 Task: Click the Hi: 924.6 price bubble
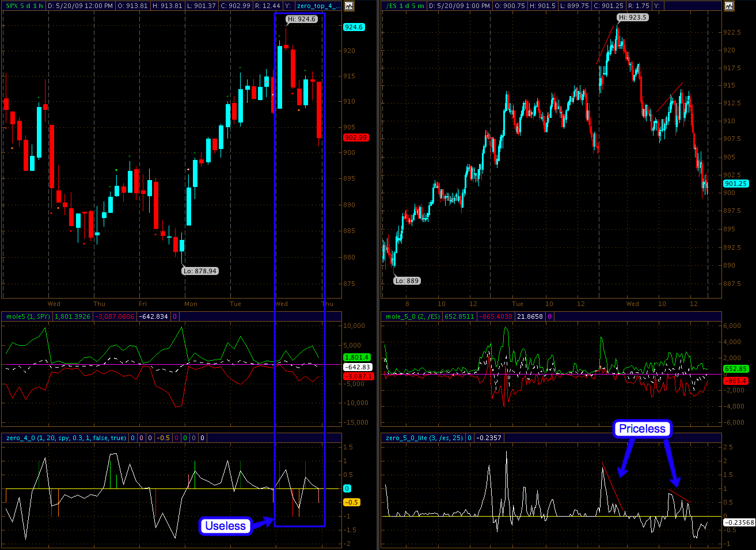click(302, 19)
